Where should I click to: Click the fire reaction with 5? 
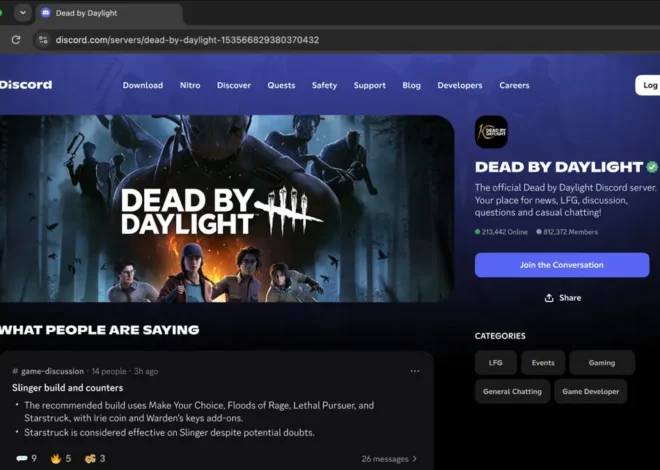point(61,458)
